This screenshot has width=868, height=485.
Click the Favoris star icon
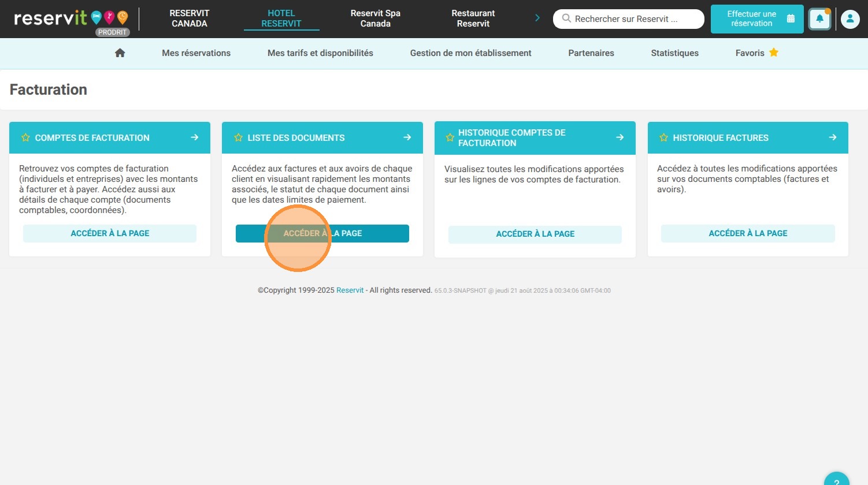point(774,53)
